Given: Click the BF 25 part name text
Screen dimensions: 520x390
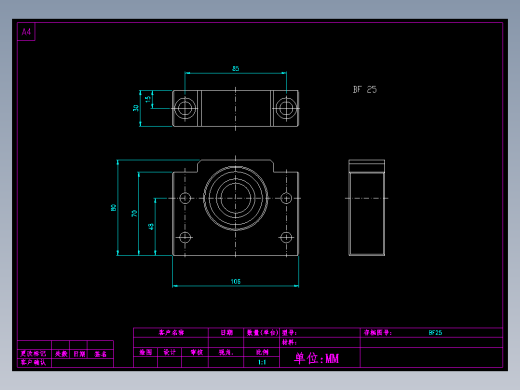Looking at the screenshot, I should point(365,90).
